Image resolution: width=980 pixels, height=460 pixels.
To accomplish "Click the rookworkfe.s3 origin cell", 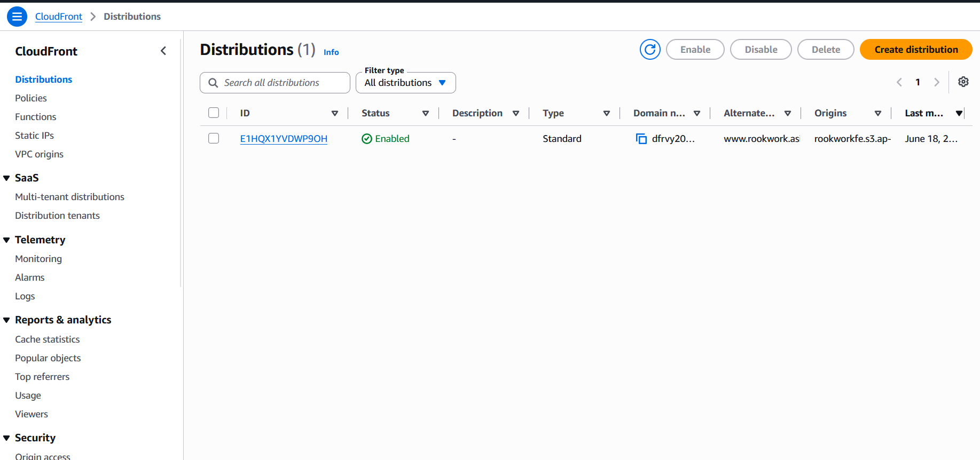I will (852, 139).
